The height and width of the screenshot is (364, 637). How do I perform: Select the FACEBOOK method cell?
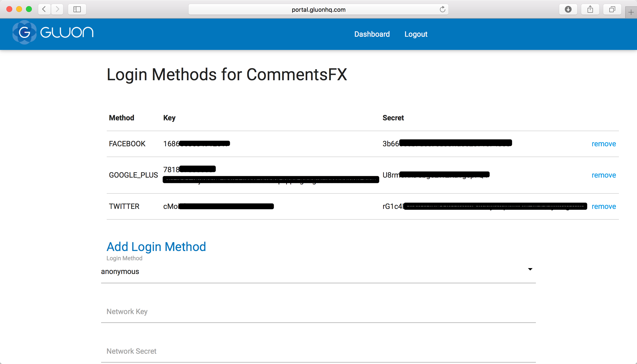[127, 144]
